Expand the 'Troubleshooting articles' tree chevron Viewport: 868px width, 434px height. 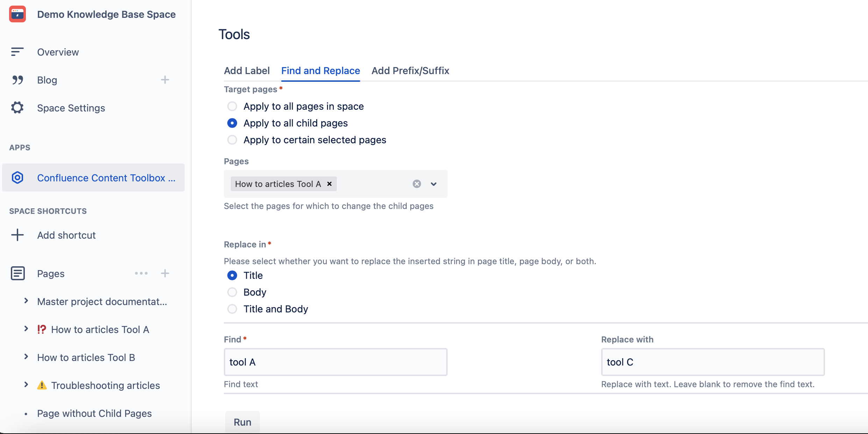click(26, 385)
